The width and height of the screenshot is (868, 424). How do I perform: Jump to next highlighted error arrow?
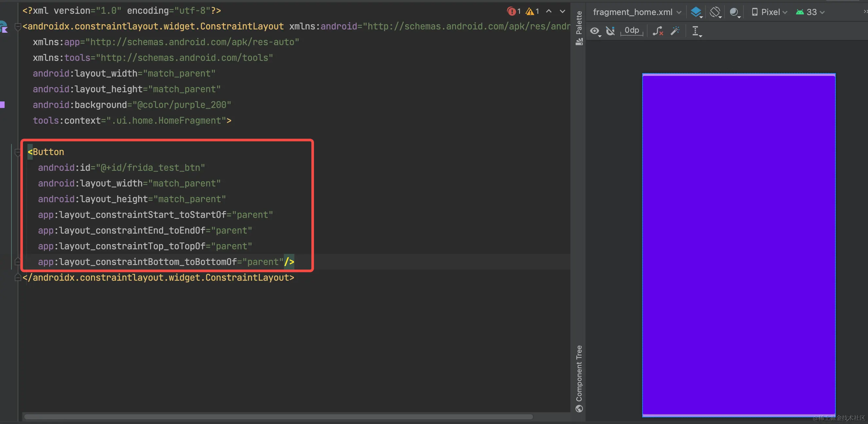click(563, 11)
